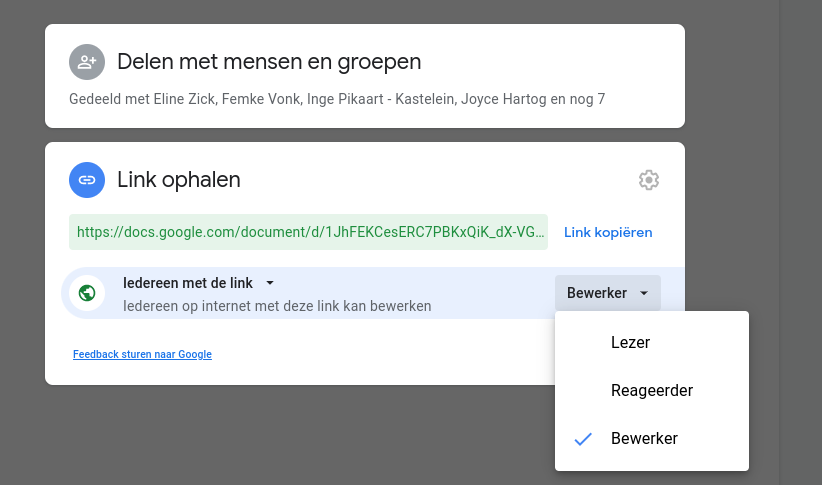
Task: Select the 'Iedereen met de link' access label
Action: (188, 283)
